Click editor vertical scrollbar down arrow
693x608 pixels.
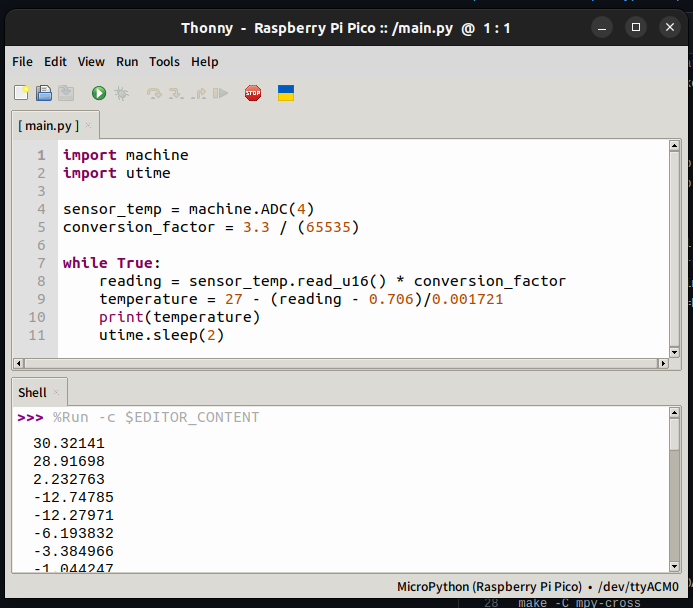point(674,352)
